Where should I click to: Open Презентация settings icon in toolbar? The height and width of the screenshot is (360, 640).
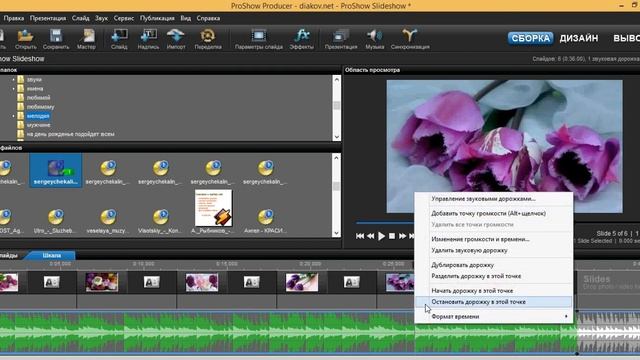(x=341, y=39)
